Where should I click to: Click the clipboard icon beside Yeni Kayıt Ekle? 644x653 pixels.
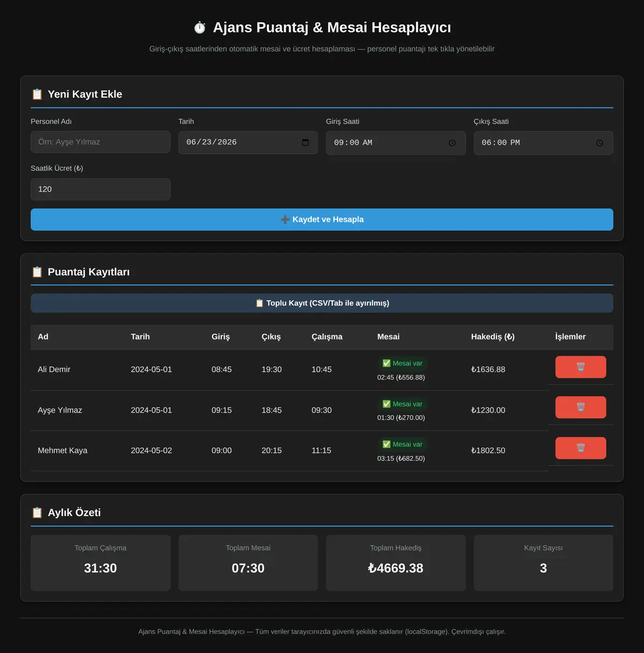[37, 94]
